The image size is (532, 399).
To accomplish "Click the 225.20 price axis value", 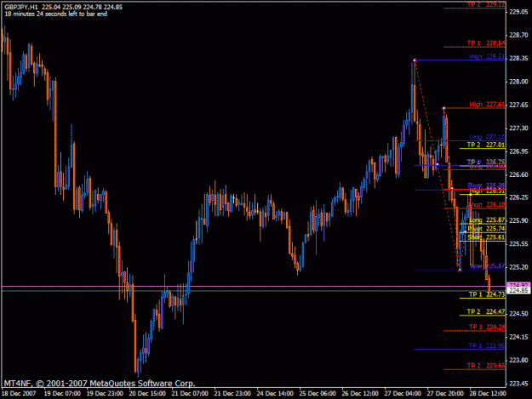I will (x=518, y=267).
